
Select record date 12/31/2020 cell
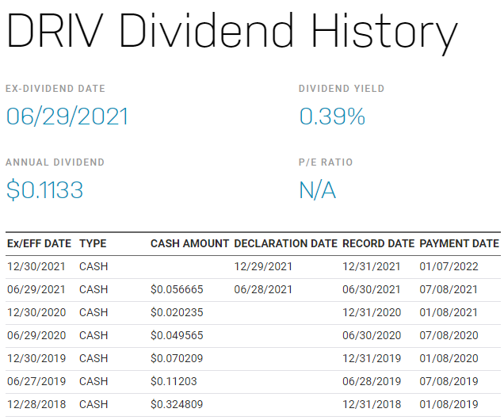point(372,313)
